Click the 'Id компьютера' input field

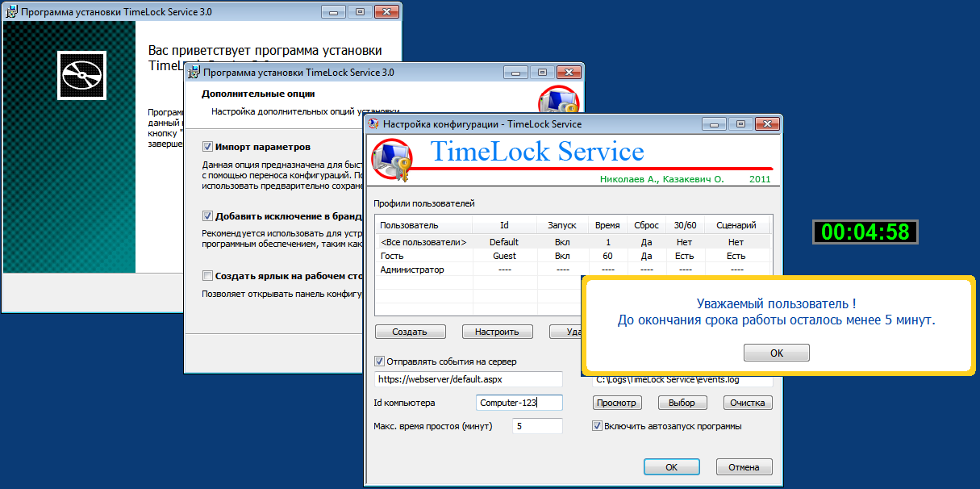tap(519, 403)
